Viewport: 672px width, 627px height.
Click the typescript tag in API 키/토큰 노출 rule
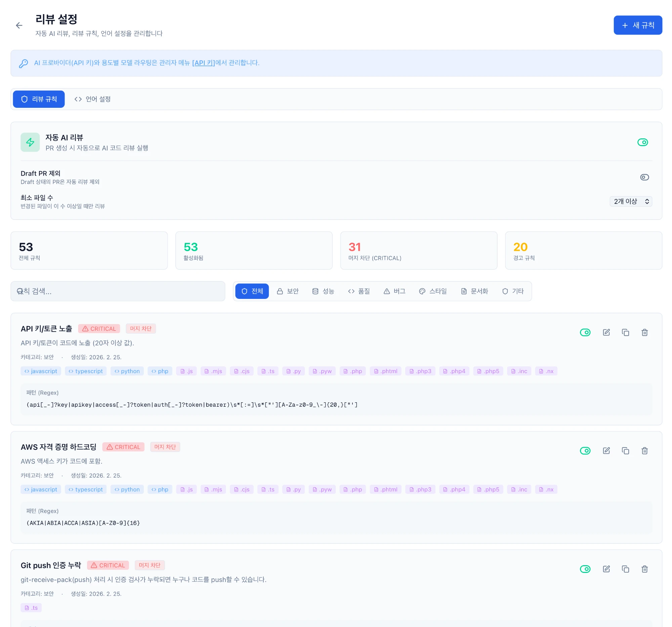[x=86, y=371]
